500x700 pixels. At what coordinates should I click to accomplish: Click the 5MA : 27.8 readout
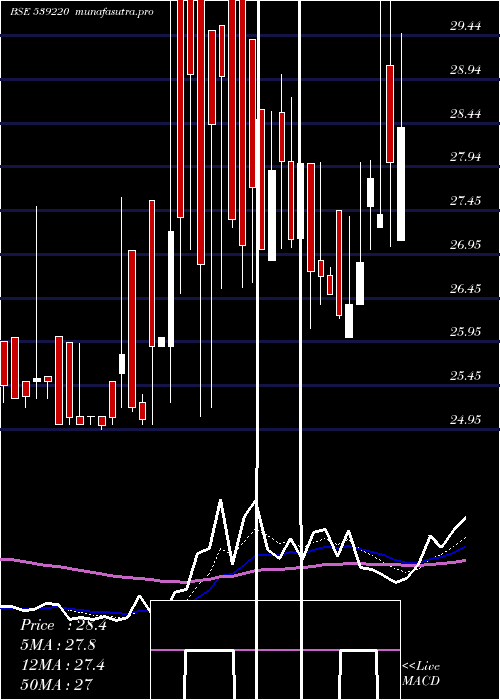[x=58, y=645]
